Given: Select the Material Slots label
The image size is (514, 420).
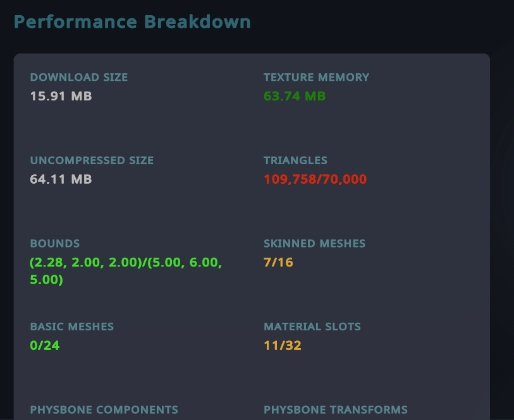Looking at the screenshot, I should tap(312, 327).
